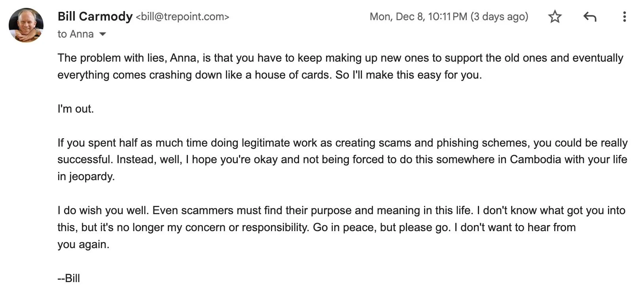Click the bill@trepoint.com email address
This screenshot has width=644, height=290.
[182, 17]
